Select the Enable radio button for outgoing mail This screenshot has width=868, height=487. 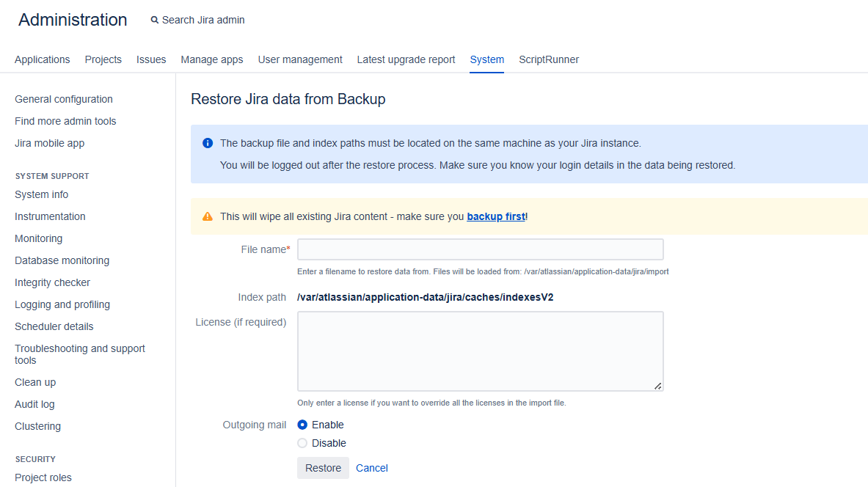coord(302,424)
